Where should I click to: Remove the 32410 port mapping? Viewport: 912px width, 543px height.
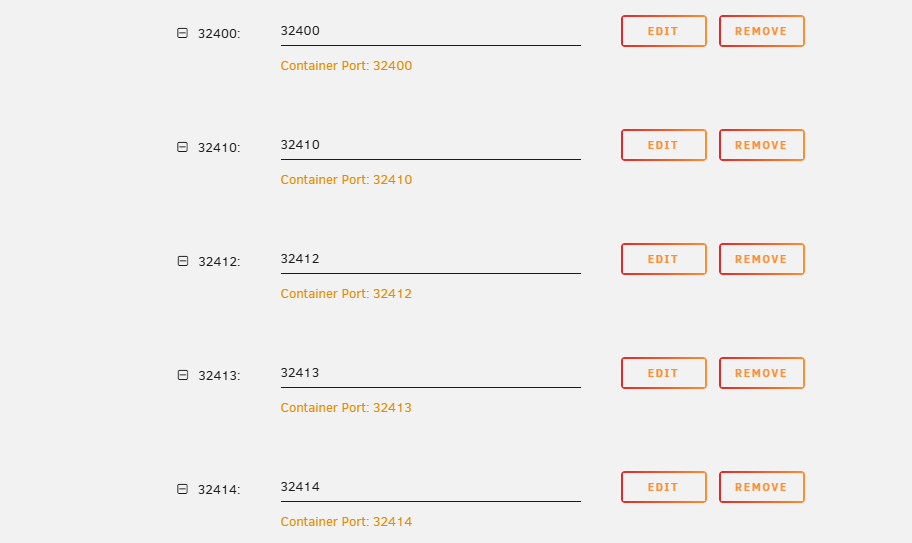762,145
